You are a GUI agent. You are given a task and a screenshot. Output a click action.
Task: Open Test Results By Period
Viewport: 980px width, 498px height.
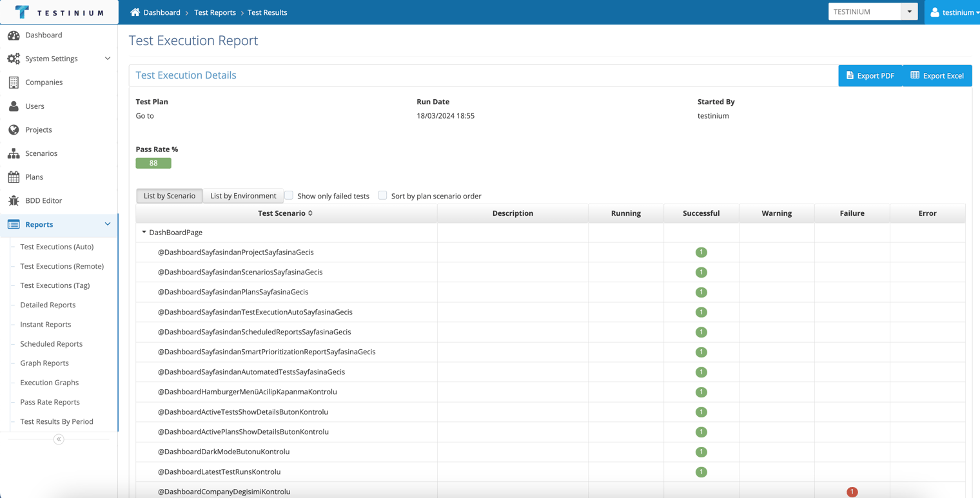[57, 421]
